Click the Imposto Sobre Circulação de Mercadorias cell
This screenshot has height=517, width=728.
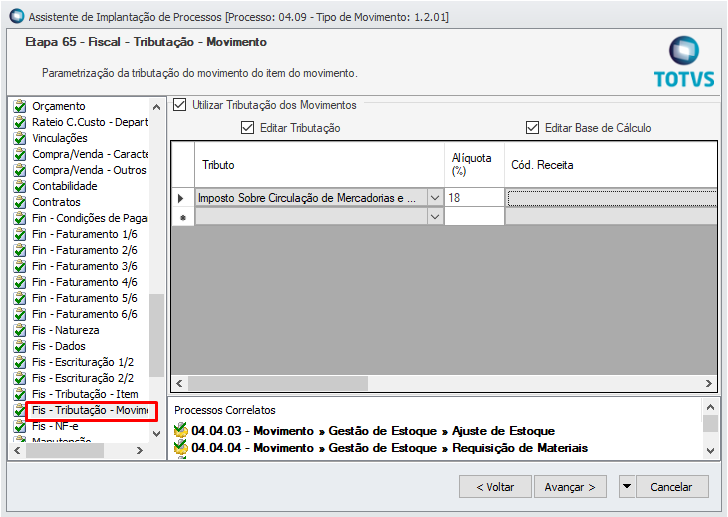(312, 198)
